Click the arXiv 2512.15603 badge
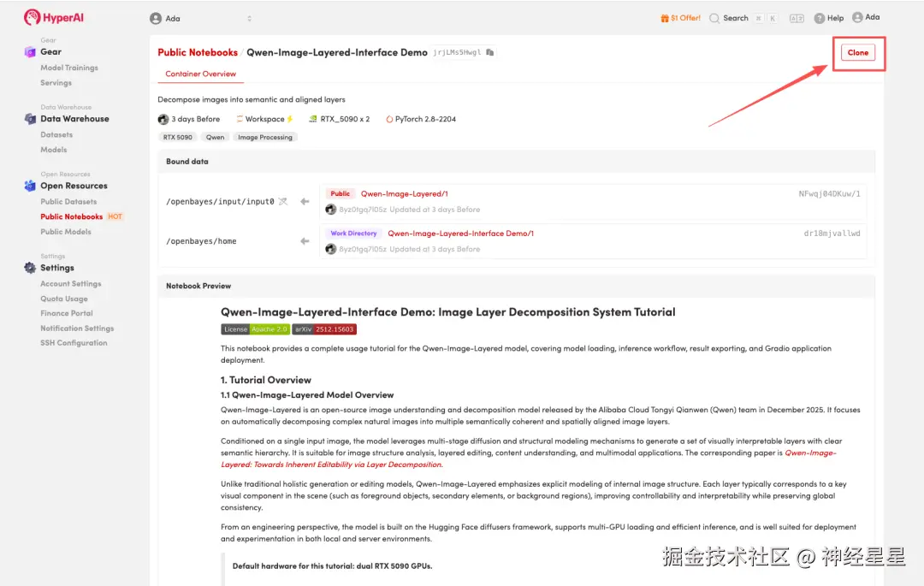Screen dimensions: 924x586 click(324, 329)
